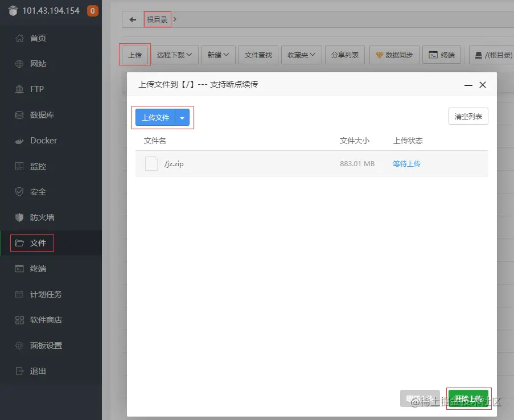Expand the 上传文件 dropdown arrow
Screen dimensions: 514x420
click(x=182, y=118)
